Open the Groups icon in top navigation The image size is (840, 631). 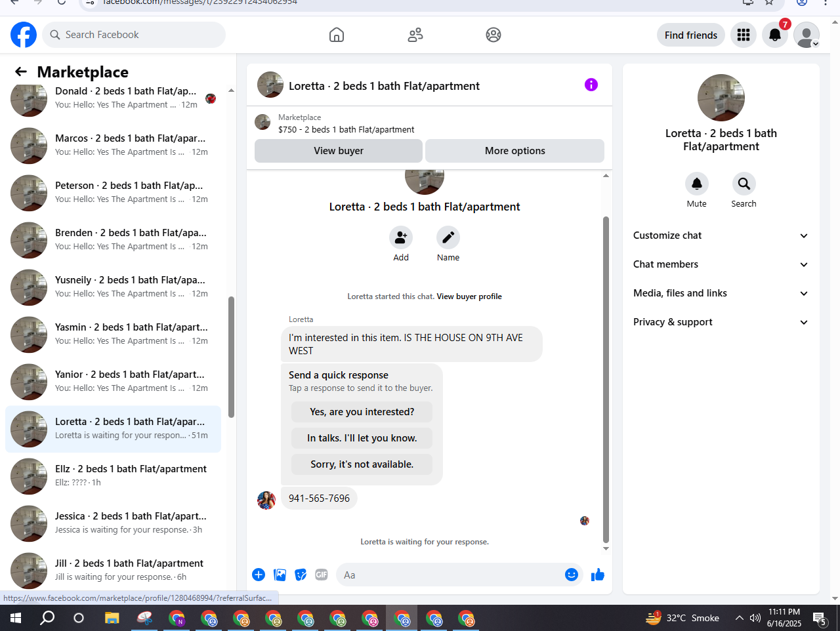(493, 35)
